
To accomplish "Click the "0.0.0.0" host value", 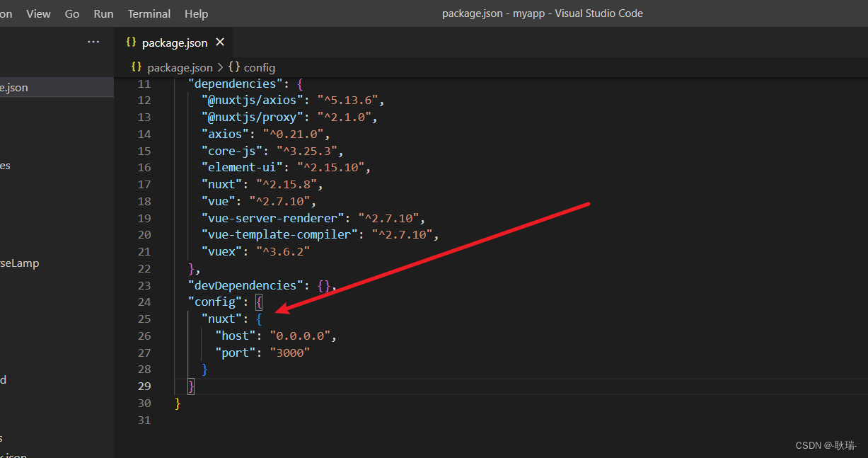I will tap(301, 336).
